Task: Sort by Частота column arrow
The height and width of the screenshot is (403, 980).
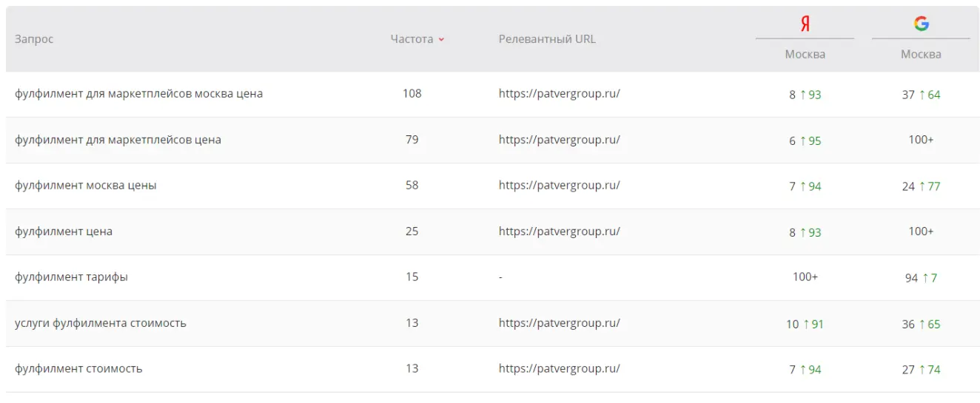Action: (441, 40)
